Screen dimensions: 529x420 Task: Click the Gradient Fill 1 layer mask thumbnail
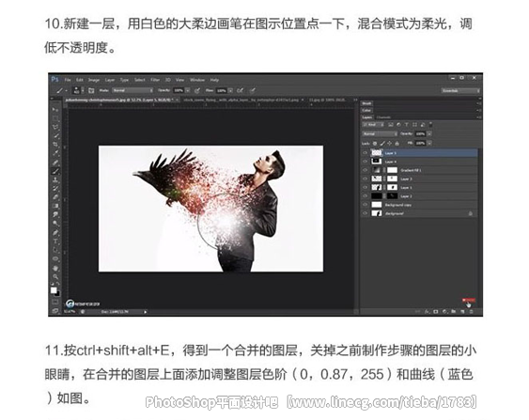[392, 170]
